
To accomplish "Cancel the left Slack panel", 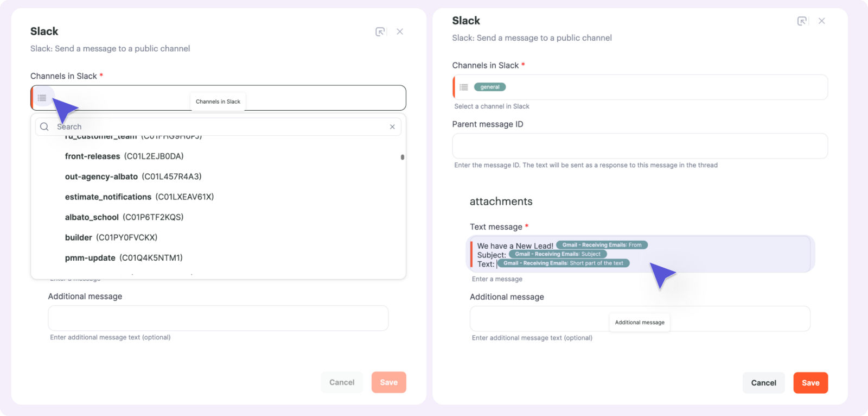I will point(342,382).
